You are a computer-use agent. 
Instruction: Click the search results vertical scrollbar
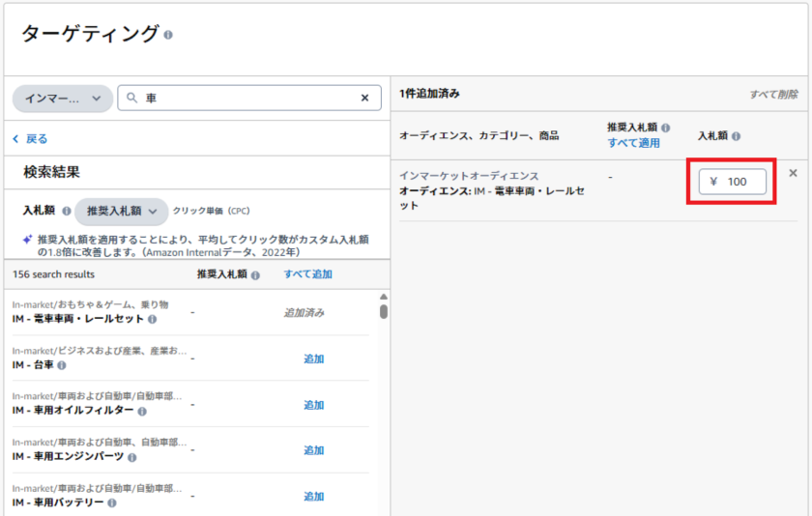click(x=384, y=311)
